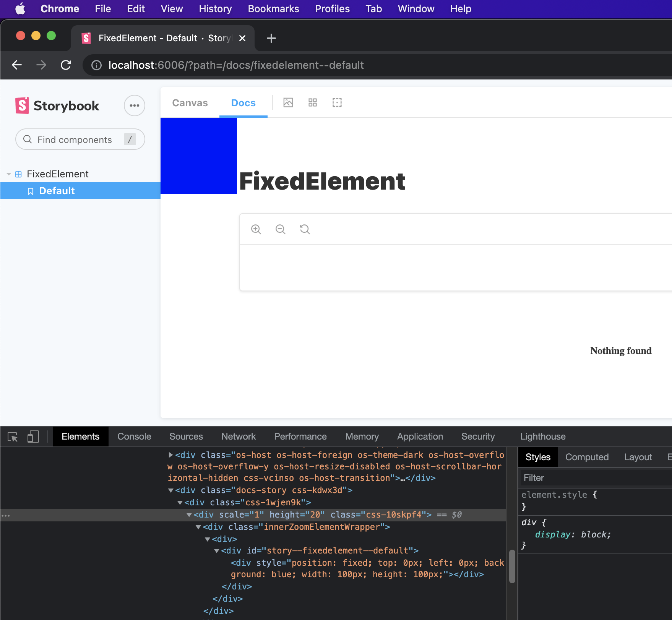Click the Storybook logo
The height and width of the screenshot is (620, 672).
[x=57, y=105]
